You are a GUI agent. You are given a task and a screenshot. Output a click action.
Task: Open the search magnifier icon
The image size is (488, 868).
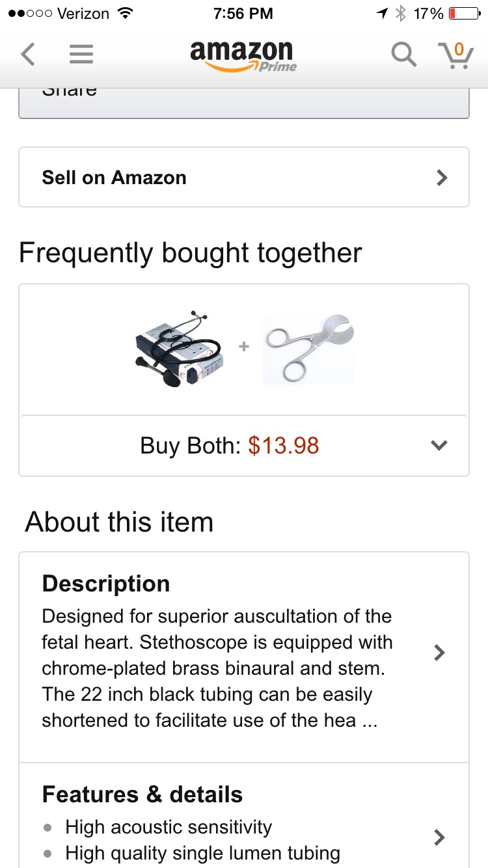point(403,55)
